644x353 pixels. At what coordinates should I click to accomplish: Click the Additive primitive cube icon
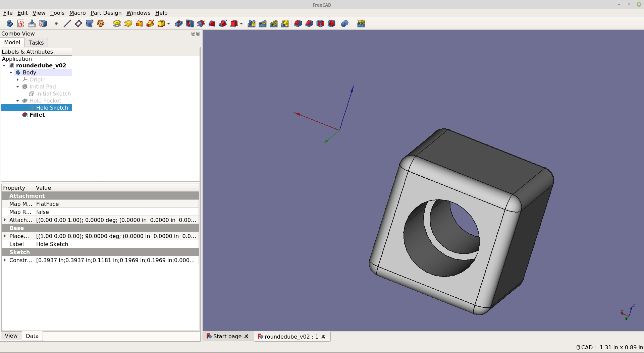click(x=161, y=23)
